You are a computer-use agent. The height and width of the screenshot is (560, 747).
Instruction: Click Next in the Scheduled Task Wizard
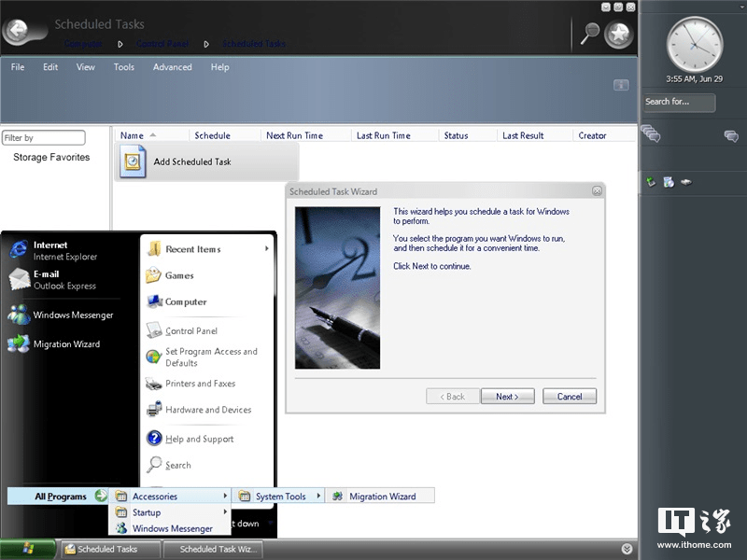pos(507,396)
